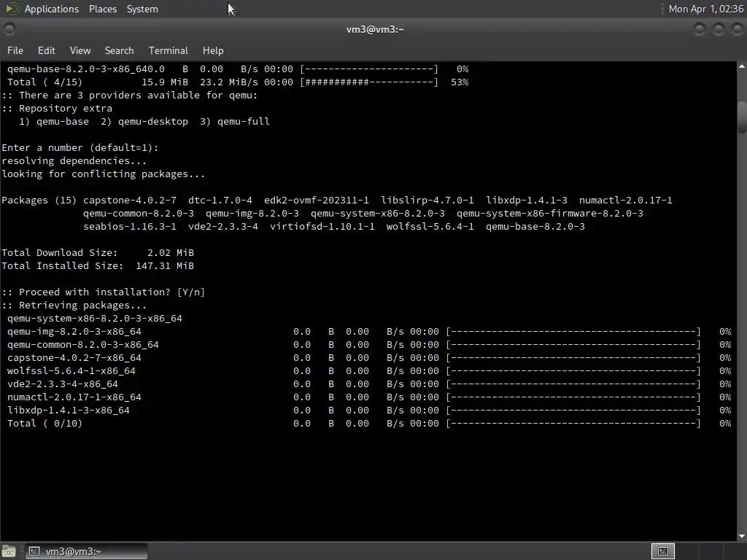Click the 'Total ( 4/15)' 53% progress line
Screen dimensions: 747x560
click(x=238, y=82)
